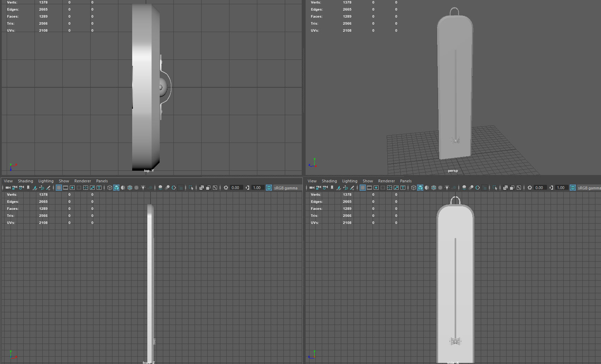The height and width of the screenshot is (364, 601).
Task: Open Renderer menu in front view panel
Action: tap(83, 181)
